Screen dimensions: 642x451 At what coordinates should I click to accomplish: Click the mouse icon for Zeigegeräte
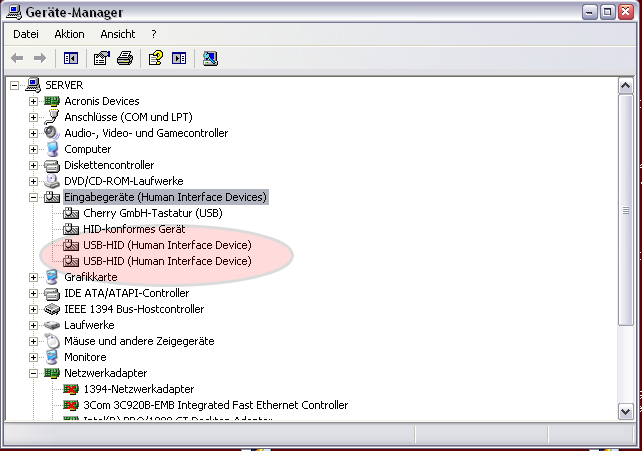[52, 341]
